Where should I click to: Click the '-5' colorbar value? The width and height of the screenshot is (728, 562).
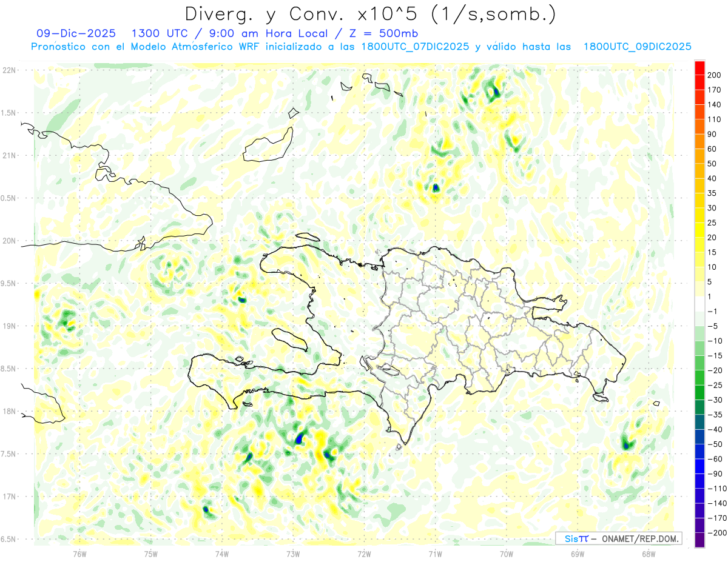click(x=713, y=326)
